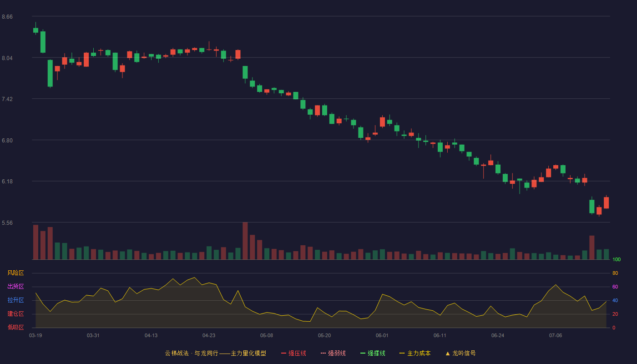Toggle the 强撑线 legend series
Viewport: 637px width, 364px height.
point(373,353)
